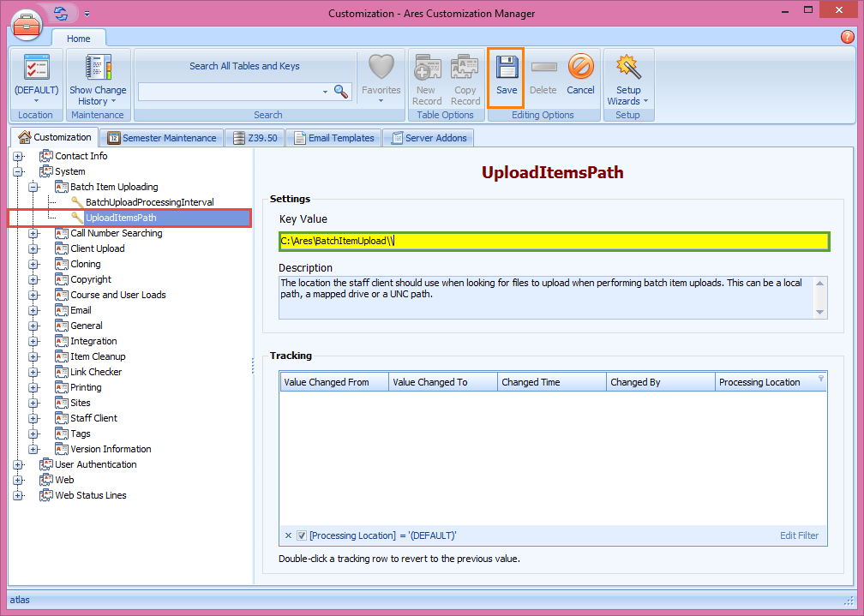Expand the Call Number Searching node

coord(33,233)
